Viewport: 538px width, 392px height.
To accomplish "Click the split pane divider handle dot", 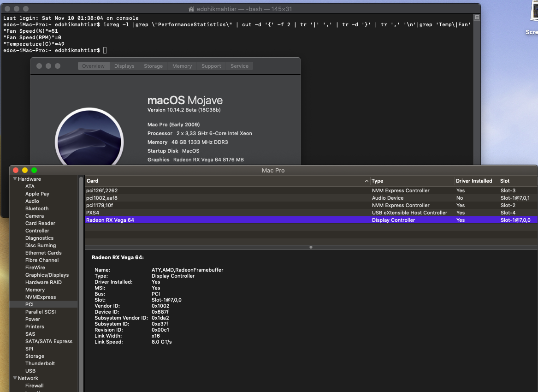I will 311,247.
